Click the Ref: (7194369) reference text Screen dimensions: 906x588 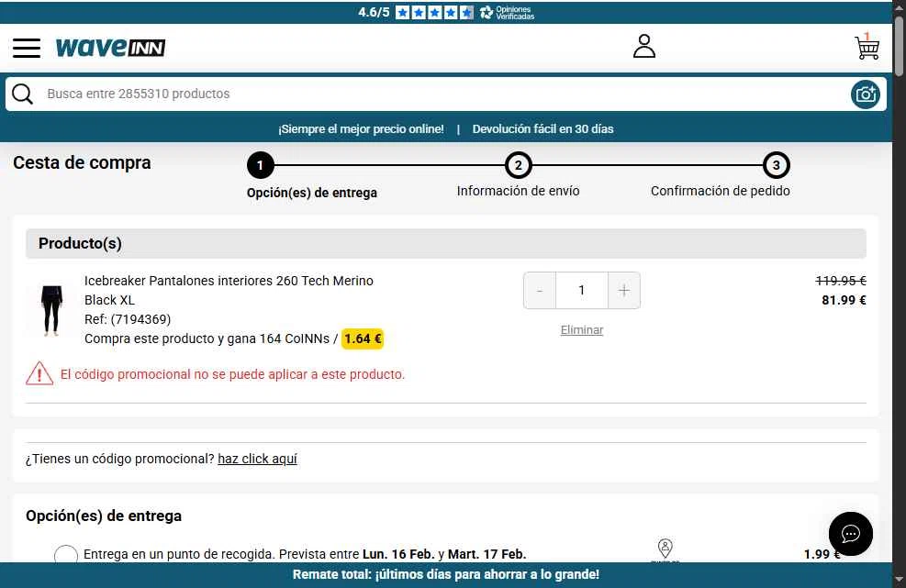click(x=128, y=319)
